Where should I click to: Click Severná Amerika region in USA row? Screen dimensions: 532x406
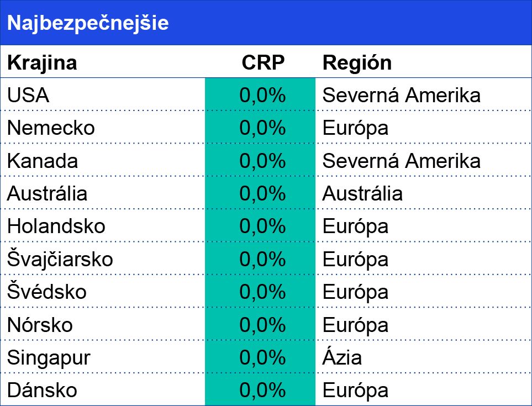401,96
